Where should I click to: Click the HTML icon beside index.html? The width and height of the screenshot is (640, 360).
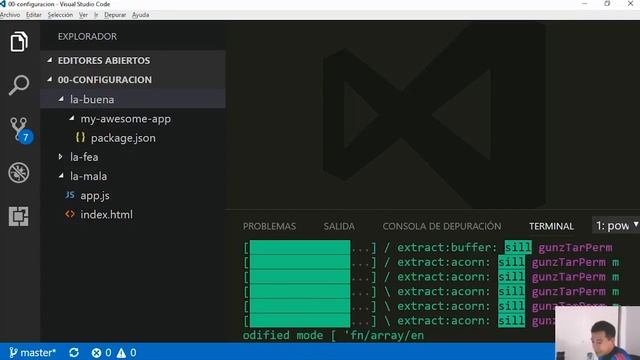tap(70, 214)
